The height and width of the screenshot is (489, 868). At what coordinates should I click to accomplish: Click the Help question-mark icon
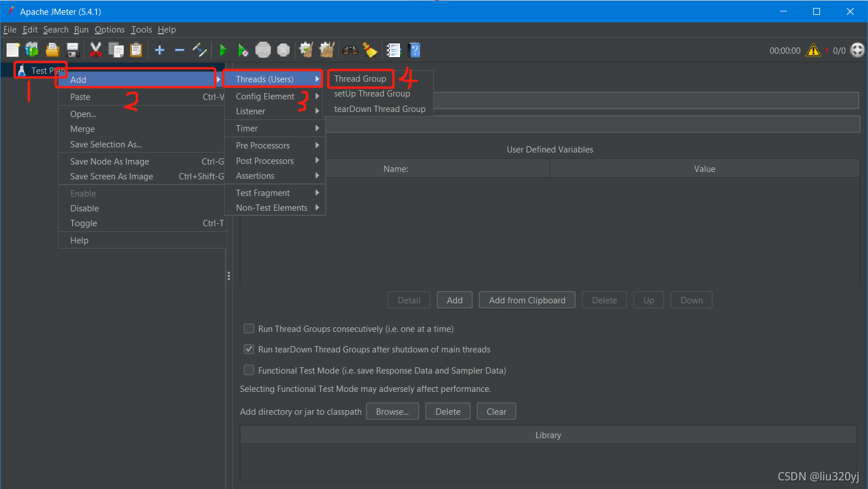[415, 50]
